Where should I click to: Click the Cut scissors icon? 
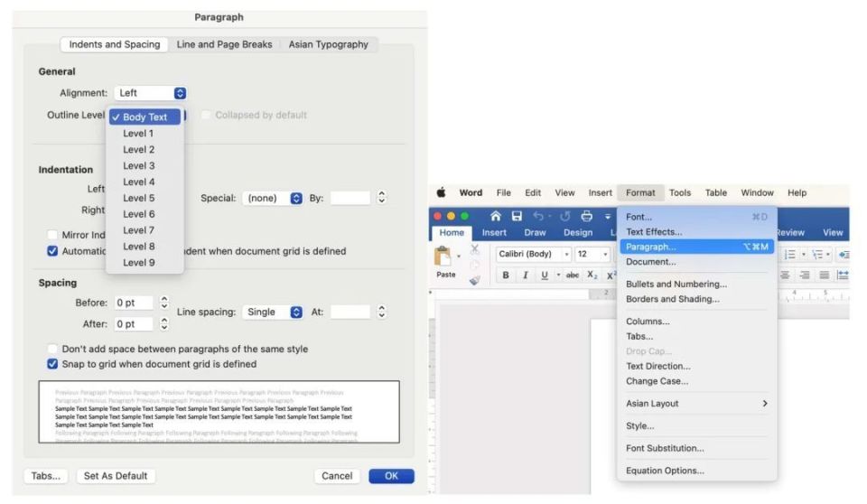pyautogui.click(x=474, y=249)
